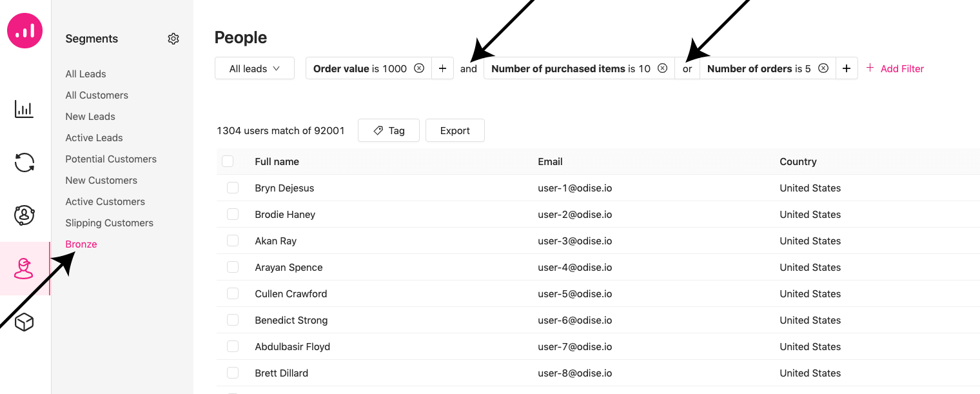Screen dimensions: 980x394
Task: Check the Abdulbasir Floyd row checkbox
Action: (x=233, y=346)
